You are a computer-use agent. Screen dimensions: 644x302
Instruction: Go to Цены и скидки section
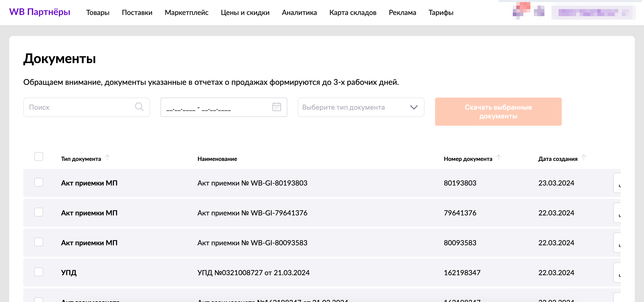pyautogui.click(x=245, y=13)
